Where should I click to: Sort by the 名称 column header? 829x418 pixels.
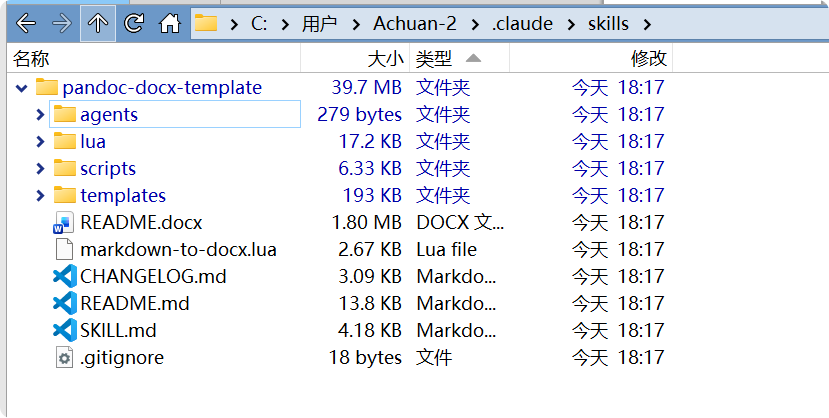(154, 58)
